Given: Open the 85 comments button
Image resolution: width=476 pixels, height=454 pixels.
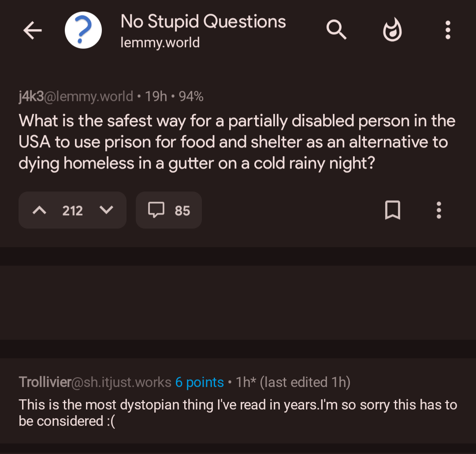Looking at the screenshot, I should [x=169, y=210].
